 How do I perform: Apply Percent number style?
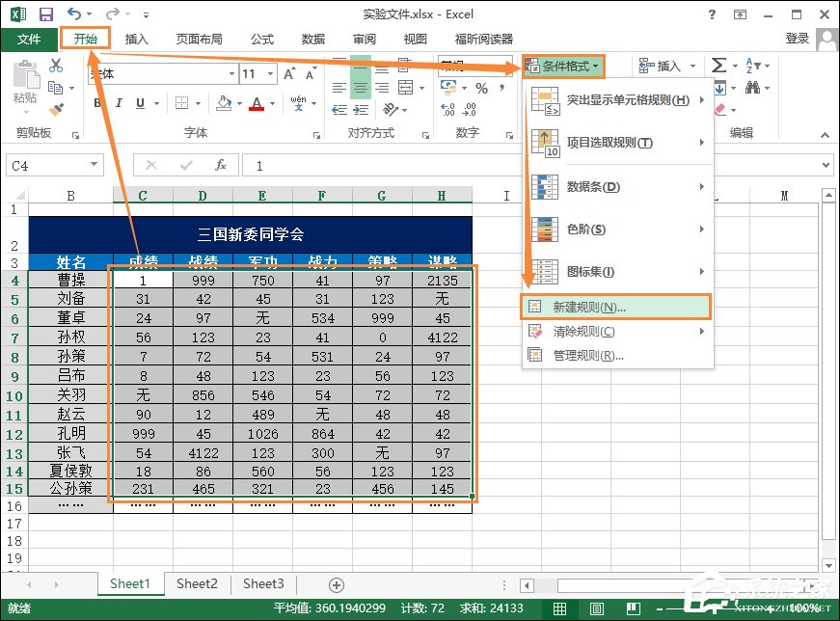click(x=480, y=89)
